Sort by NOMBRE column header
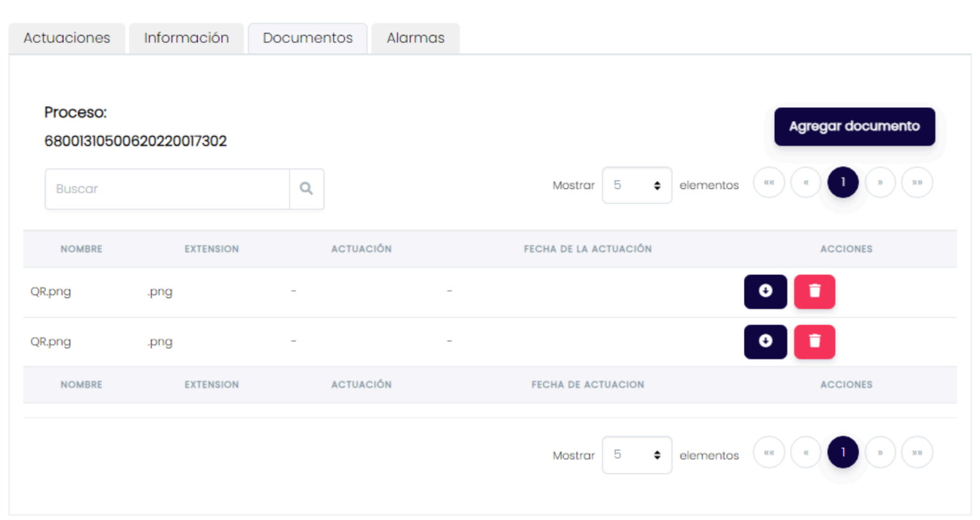 point(82,249)
